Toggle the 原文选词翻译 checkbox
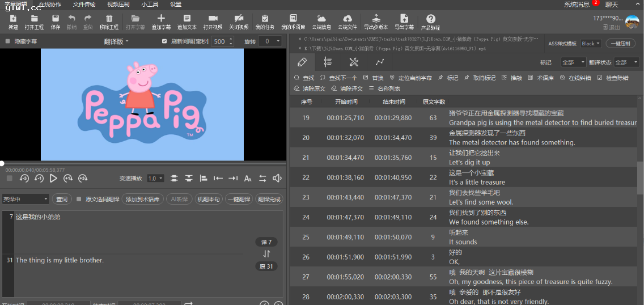Viewport: 644px width, 305px height. pos(79,199)
